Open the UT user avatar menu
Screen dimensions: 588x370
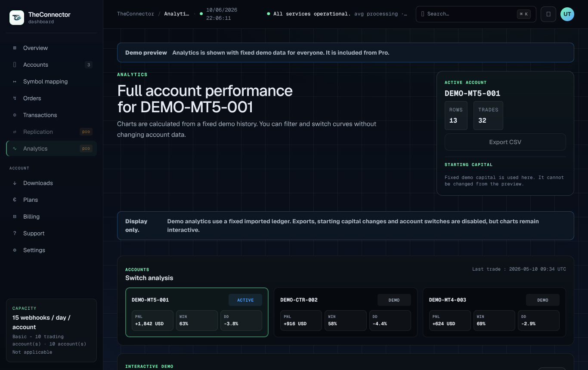pos(567,14)
